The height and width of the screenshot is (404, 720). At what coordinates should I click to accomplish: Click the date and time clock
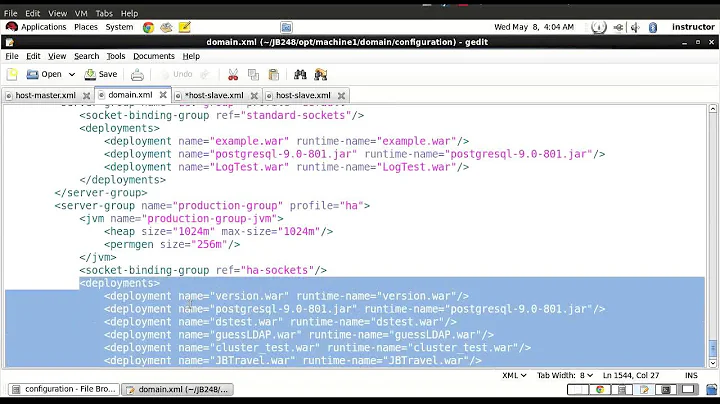(534, 27)
